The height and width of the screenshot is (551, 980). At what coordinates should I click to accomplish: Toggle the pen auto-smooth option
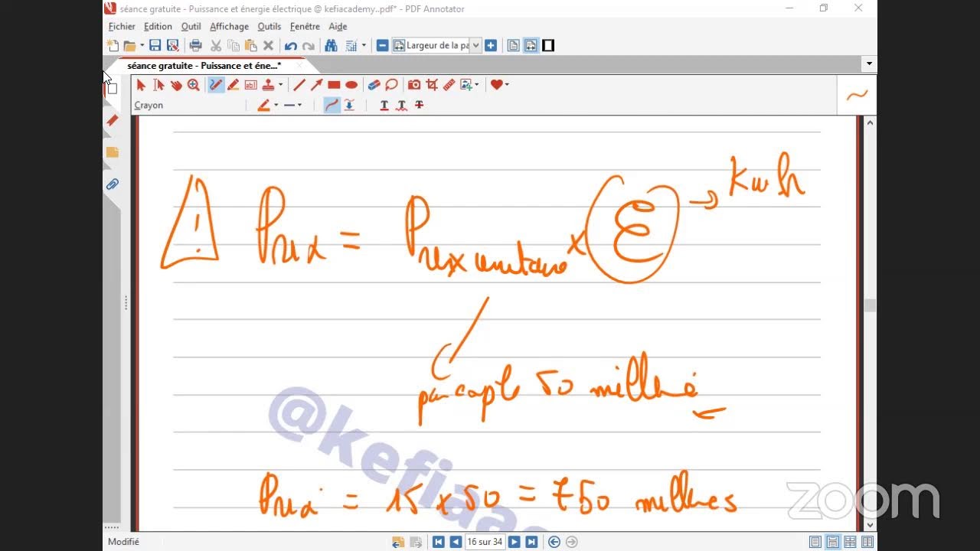349,106
